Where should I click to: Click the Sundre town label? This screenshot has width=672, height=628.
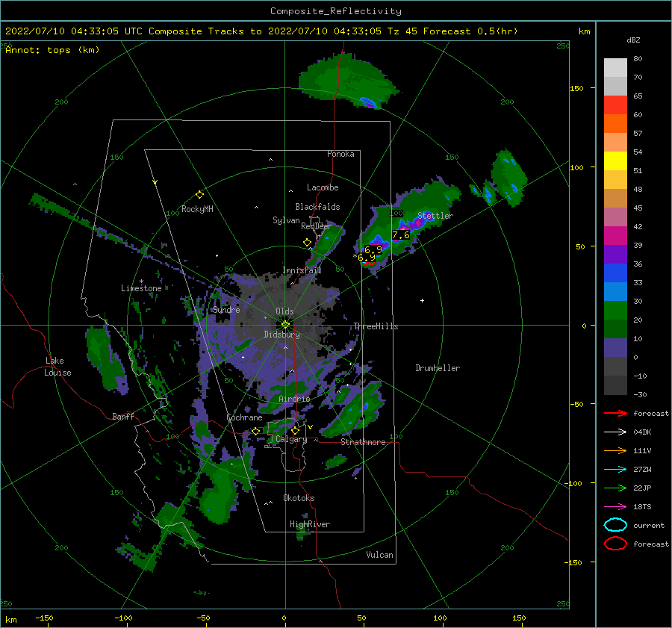tap(226, 309)
